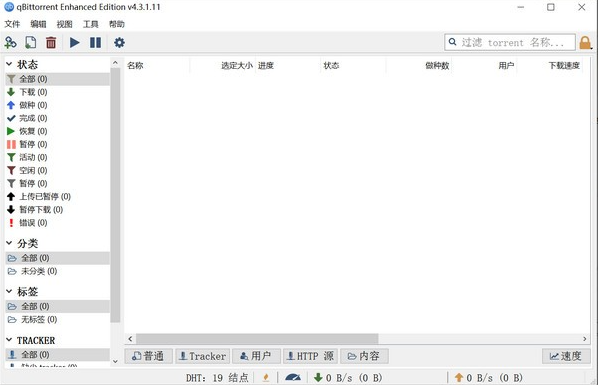This screenshot has height=385, width=598.
Task: Collapse the 分类 section
Action: pyautogui.click(x=9, y=243)
